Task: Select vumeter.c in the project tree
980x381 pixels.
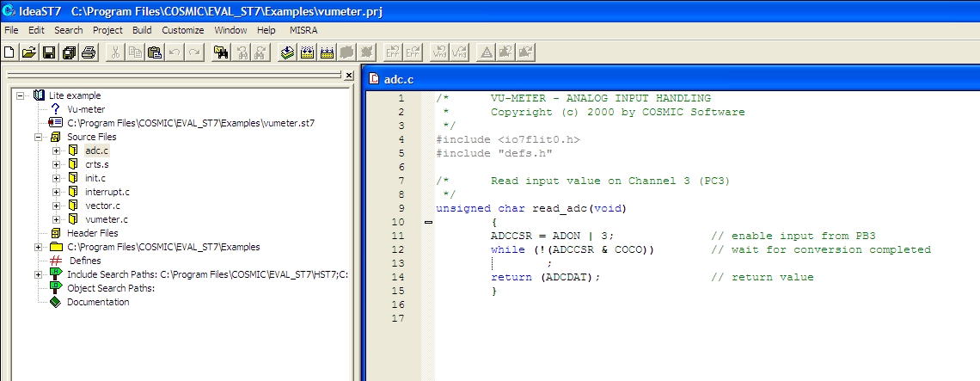Action: point(107,219)
